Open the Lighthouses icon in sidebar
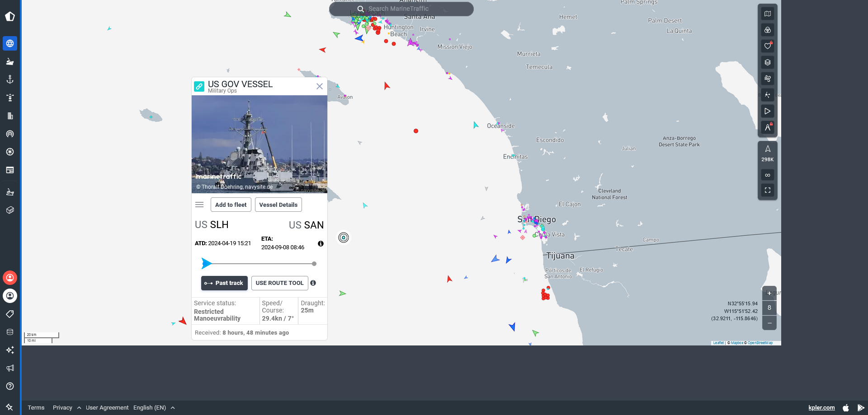Screen dimensions: 868x415 (x=10, y=98)
